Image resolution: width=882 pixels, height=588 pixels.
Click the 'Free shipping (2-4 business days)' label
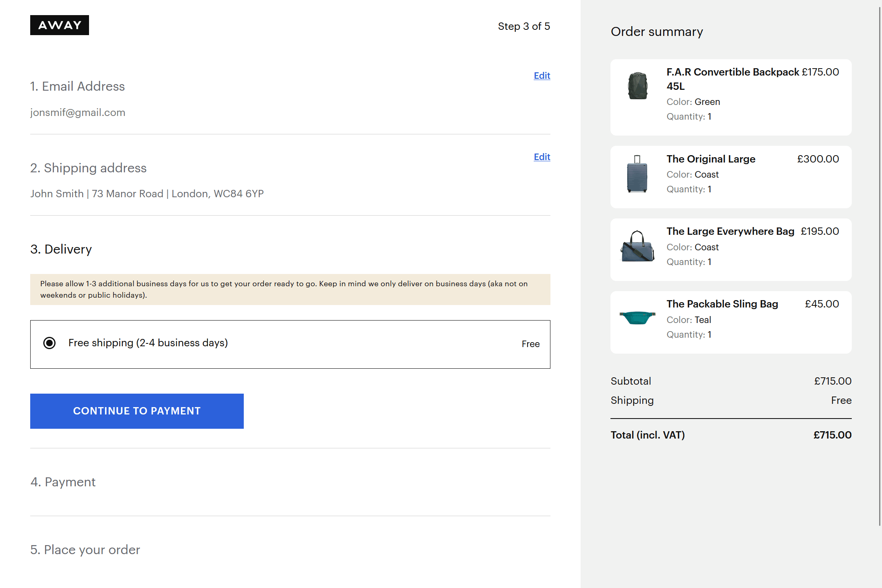tap(148, 343)
